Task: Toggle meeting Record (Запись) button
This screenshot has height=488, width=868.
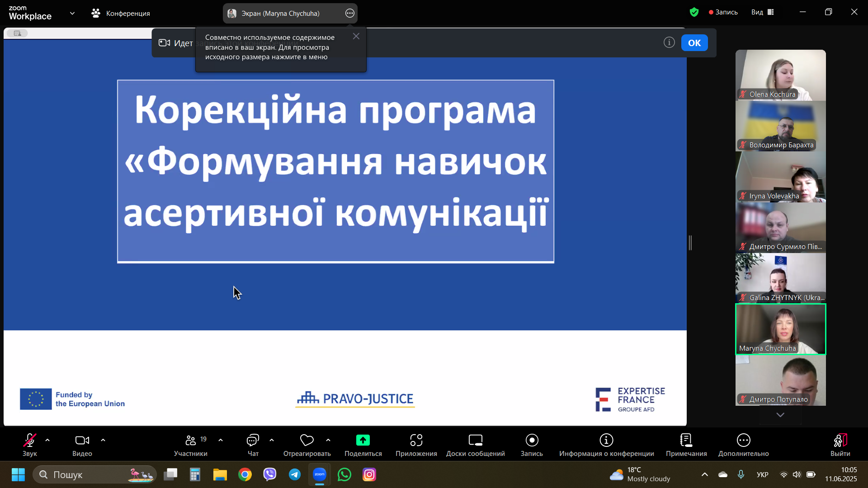Action: [x=532, y=440]
